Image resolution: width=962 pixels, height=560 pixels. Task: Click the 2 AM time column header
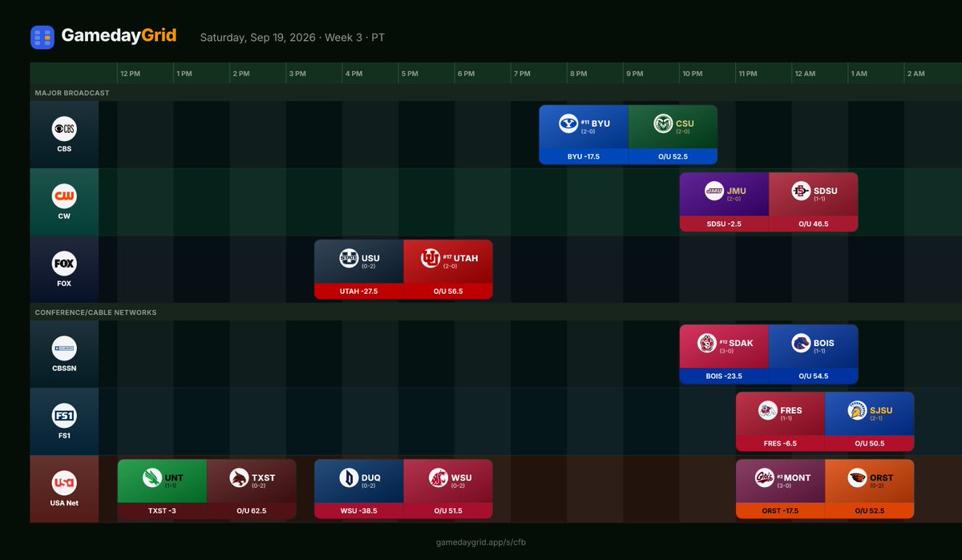pyautogui.click(x=916, y=74)
